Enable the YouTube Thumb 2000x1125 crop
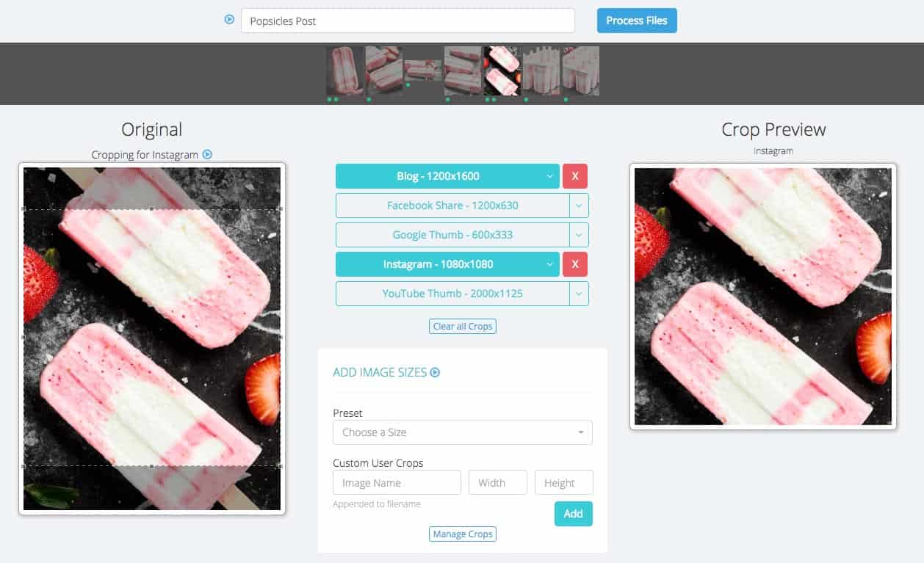924x563 pixels. (452, 294)
